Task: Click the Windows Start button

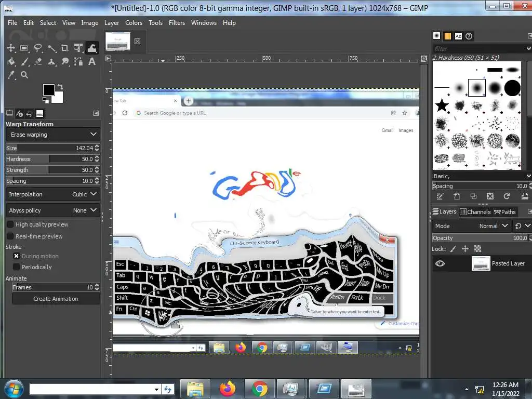Action: [x=14, y=389]
